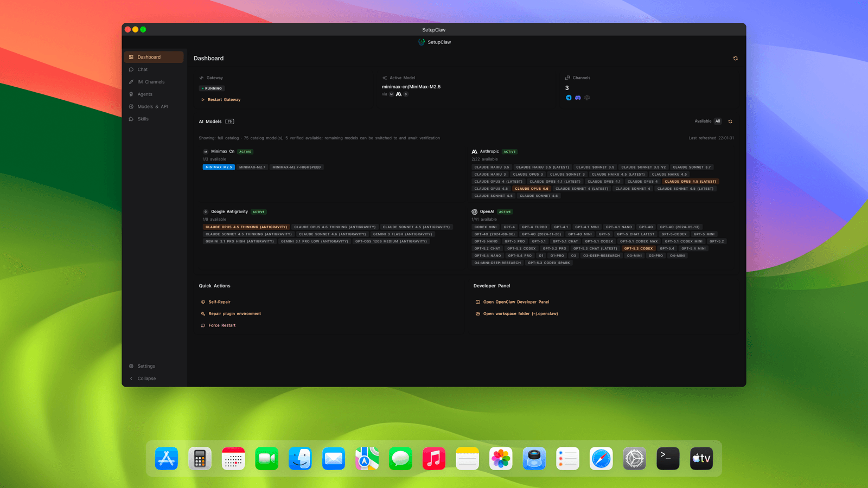Refresh the dashboard via top-right icon
The height and width of the screenshot is (488, 868).
735,59
